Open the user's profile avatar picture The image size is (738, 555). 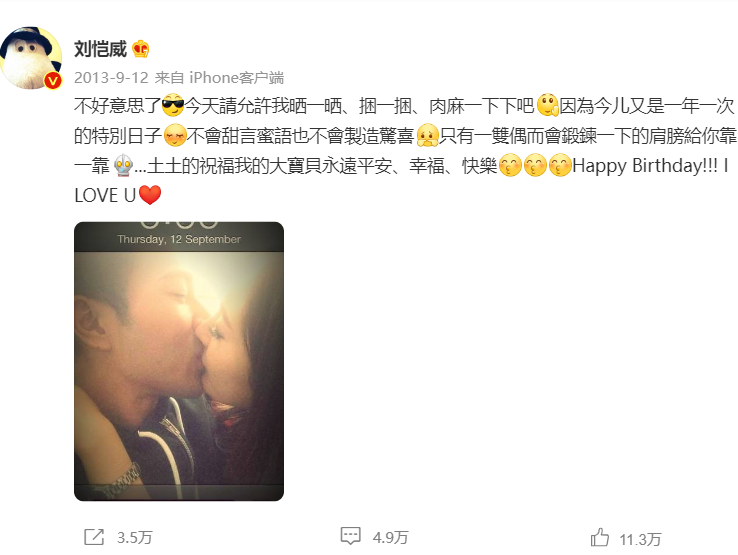point(31,58)
